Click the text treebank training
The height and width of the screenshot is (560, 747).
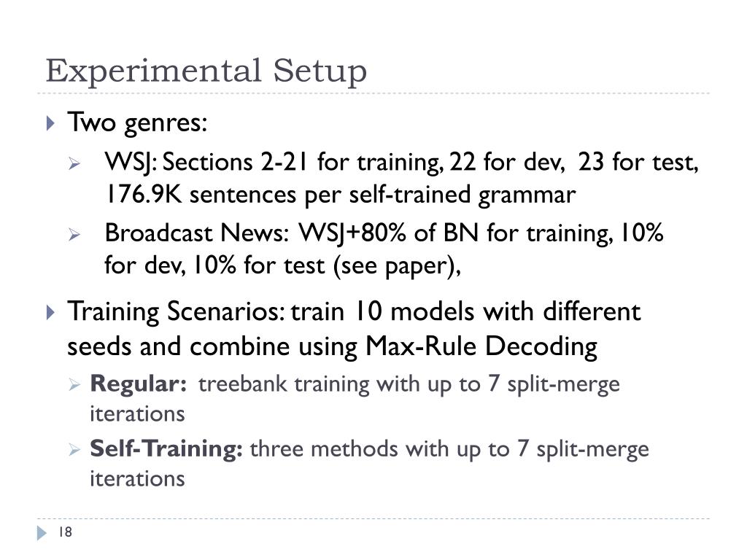(x=284, y=385)
